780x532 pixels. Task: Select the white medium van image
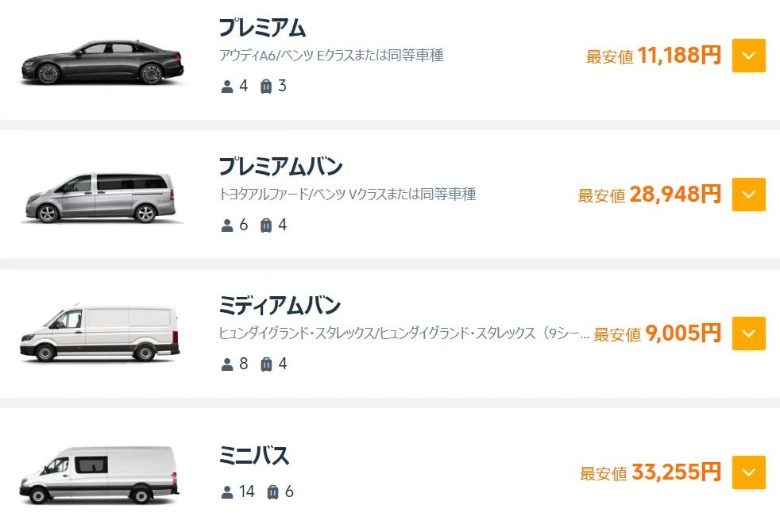click(x=99, y=333)
